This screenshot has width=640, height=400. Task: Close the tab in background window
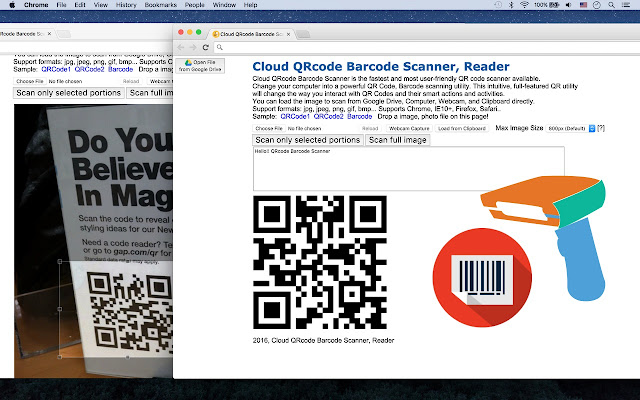point(49,34)
